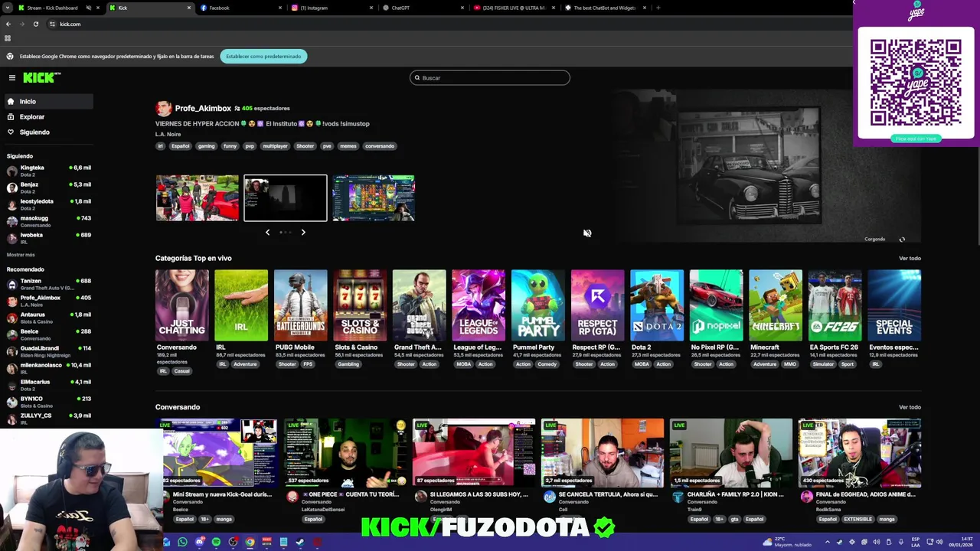Open Kingteka in Siguiendo list
The height and width of the screenshot is (551, 980).
pyautogui.click(x=49, y=171)
